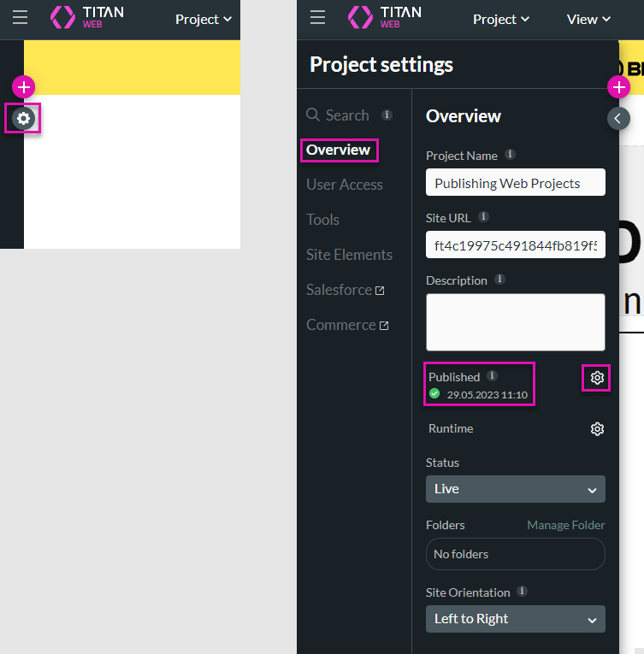This screenshot has height=654, width=644.
Task: Click the Folders label
Action: 445,525
